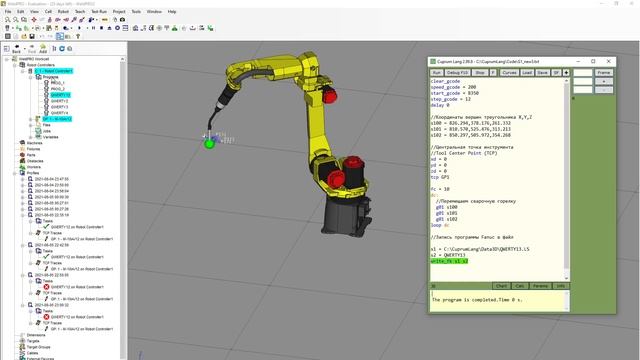
Task: Click the help question mark toolbar icon
Action: tap(78, 36)
